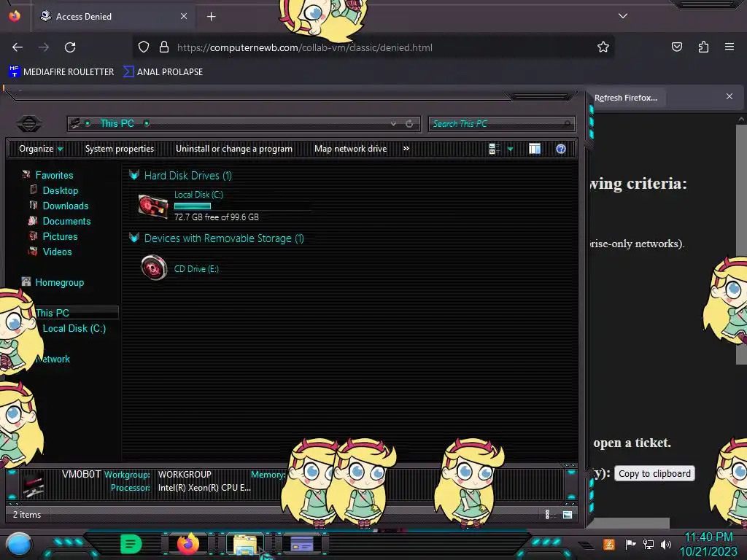Select Local Disk (C:) in navigation tree
The height and width of the screenshot is (560, 747).
click(x=74, y=328)
